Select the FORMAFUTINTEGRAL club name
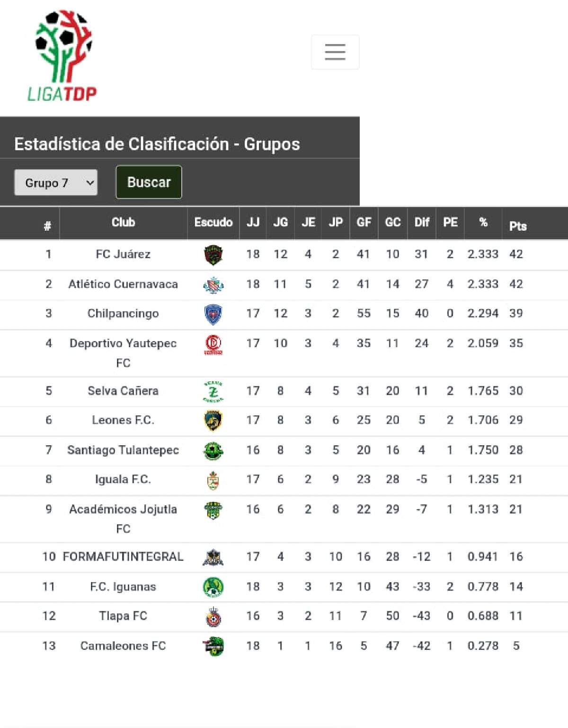This screenshot has height=728, width=568. [123, 557]
